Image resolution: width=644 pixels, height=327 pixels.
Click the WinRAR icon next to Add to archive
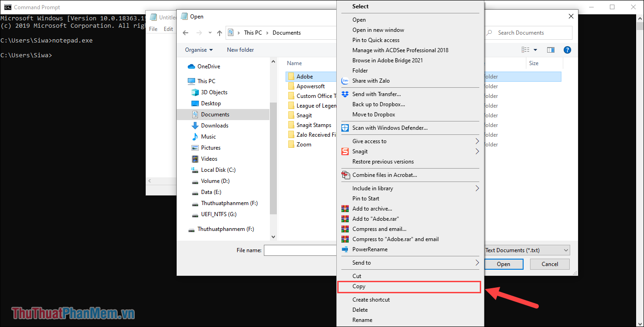[x=345, y=208]
